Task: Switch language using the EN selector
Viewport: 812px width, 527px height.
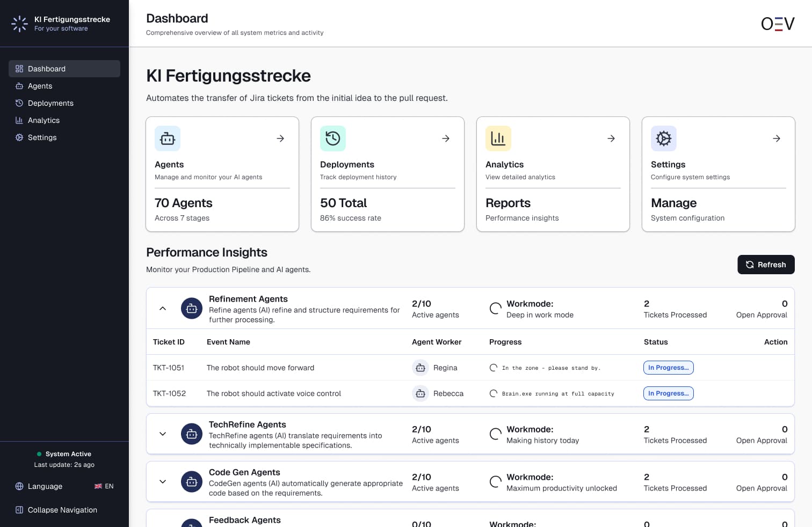Action: [104, 486]
